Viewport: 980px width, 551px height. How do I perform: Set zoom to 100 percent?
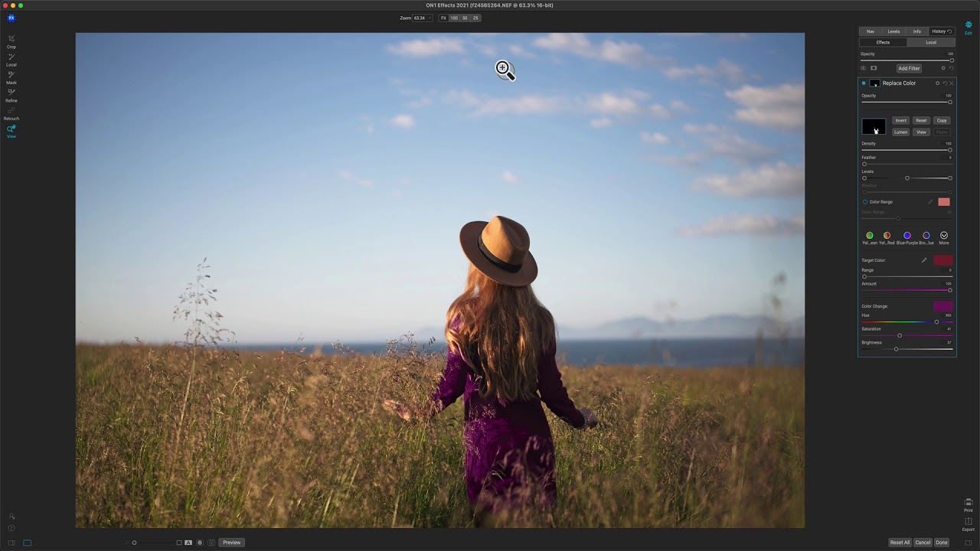[x=454, y=18]
